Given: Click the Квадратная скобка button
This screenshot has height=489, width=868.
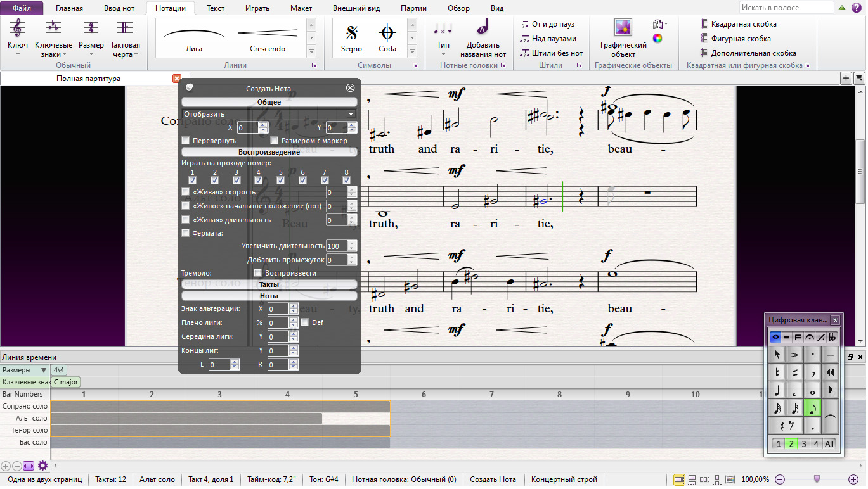Looking at the screenshot, I should tap(739, 24).
